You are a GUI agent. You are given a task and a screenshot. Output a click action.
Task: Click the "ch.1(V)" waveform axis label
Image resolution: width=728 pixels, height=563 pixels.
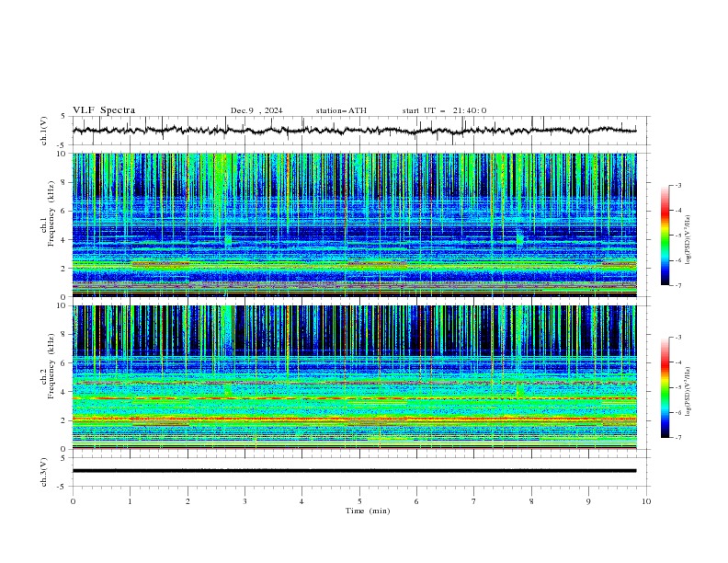point(44,131)
